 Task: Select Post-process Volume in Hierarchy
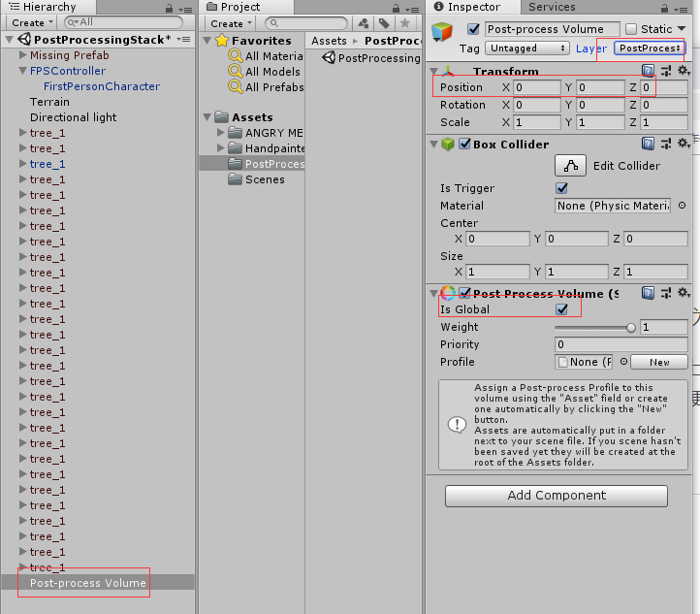[97, 582]
